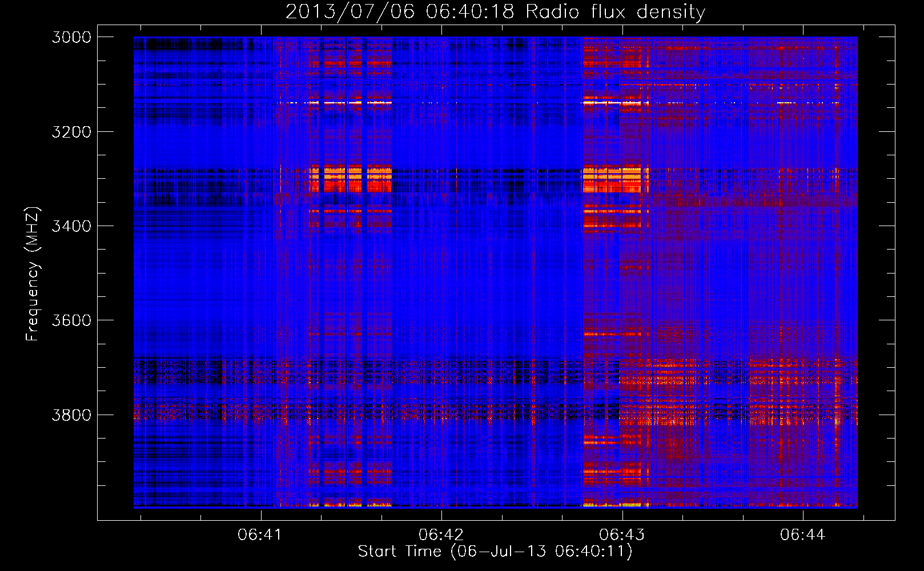Click the 06:44 time tick label
This screenshot has width=924, height=571.
tap(803, 534)
